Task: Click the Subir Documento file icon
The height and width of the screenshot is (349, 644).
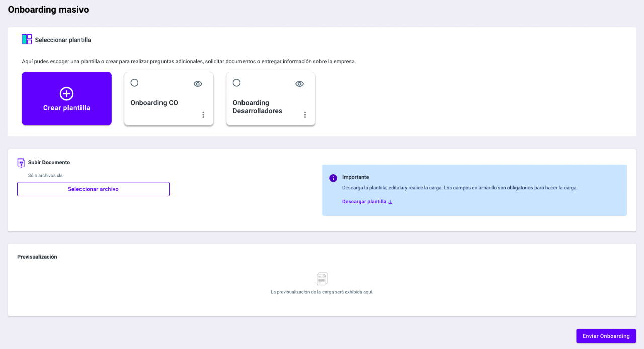Action: (21, 163)
